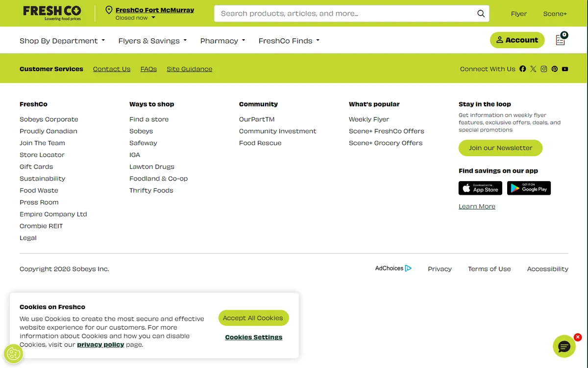
Task: Accept All Cookies
Action: (253, 318)
